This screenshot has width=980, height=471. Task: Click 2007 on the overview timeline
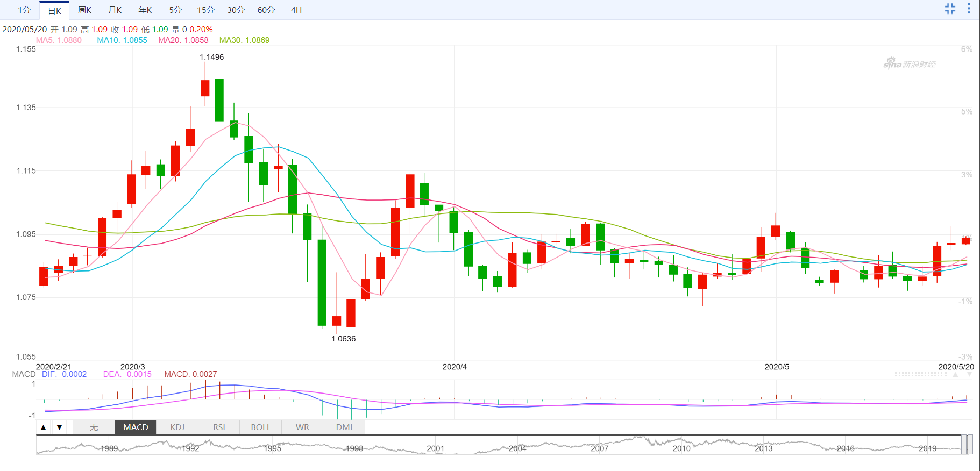[599, 448]
